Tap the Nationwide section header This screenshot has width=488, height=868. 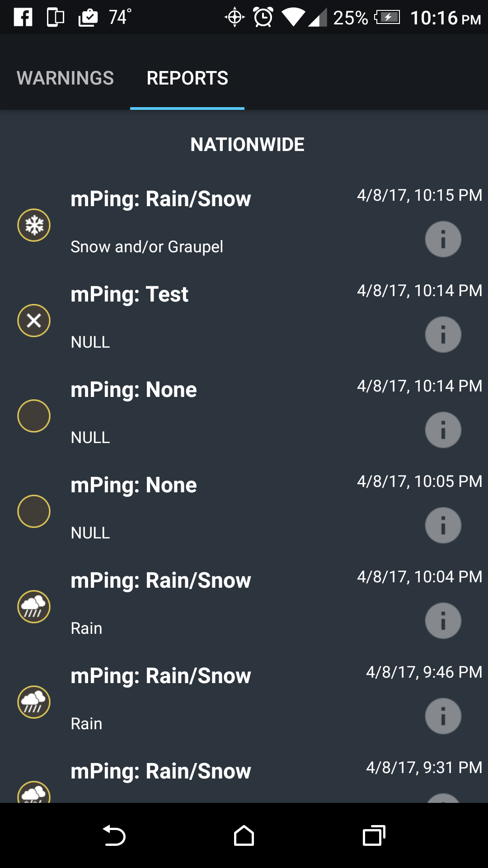[247, 145]
